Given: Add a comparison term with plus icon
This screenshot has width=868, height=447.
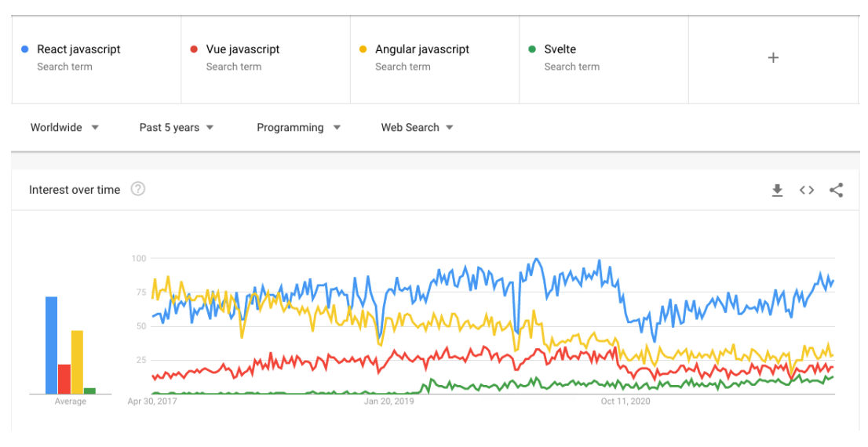Looking at the screenshot, I should [x=773, y=57].
